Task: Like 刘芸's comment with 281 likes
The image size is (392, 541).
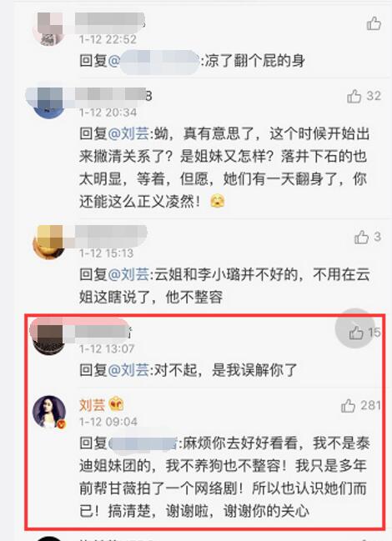Action: pyautogui.click(x=348, y=406)
